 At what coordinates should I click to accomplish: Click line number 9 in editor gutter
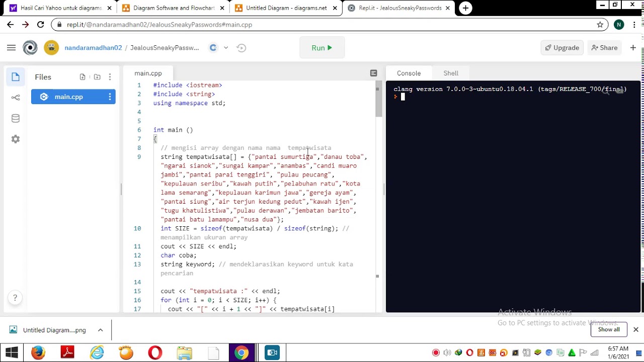139,157
